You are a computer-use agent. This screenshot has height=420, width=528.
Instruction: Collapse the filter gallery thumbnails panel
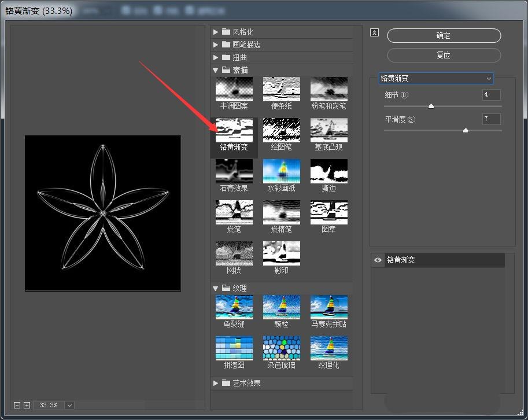click(x=374, y=32)
